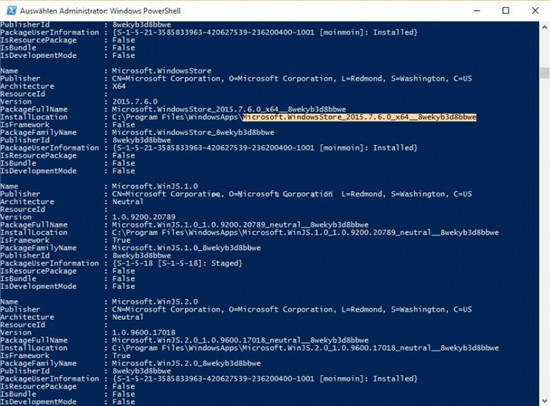The image size is (550, 406).
Task: Click the highlighted Microsoft.WindowsStore install path text
Action: (360, 117)
